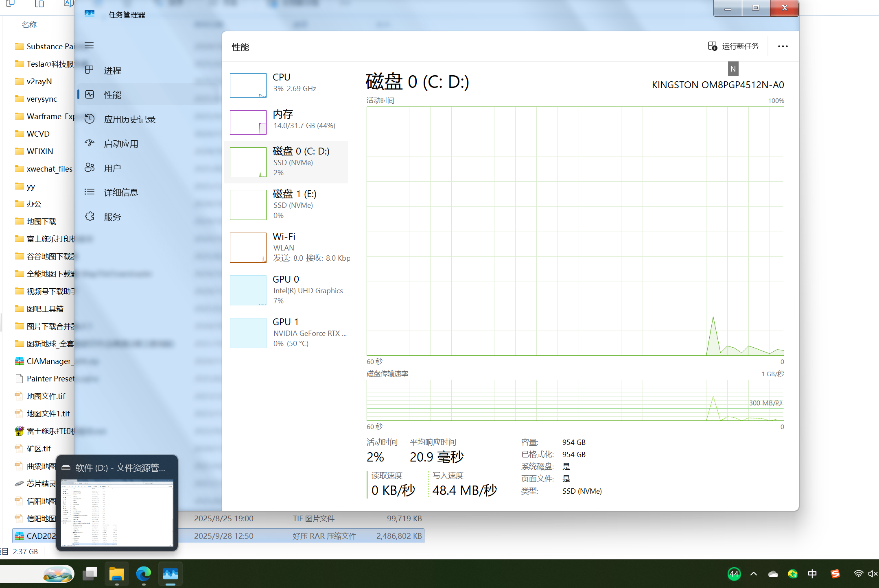
Task: Select 2,486,802 KB RAR archive row size
Action: pos(399,536)
